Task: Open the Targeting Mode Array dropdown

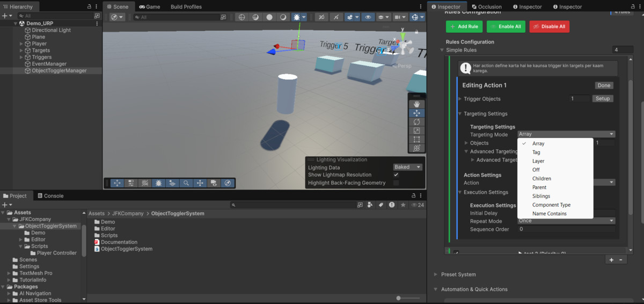Action: coord(566,134)
